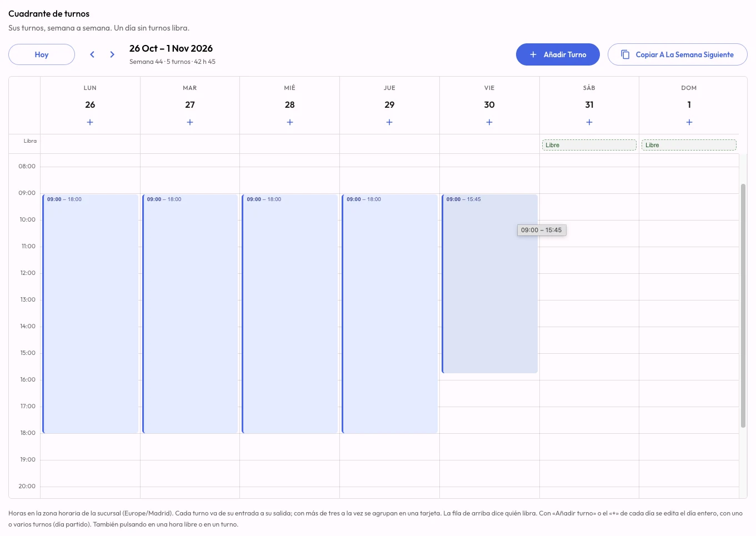
Task: Click the date range 26 Oct – 1 Nov 2026
Action: 171,48
